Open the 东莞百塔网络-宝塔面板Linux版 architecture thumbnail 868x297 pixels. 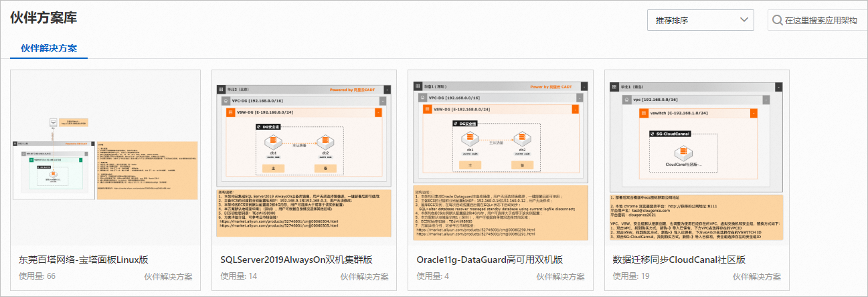point(106,157)
